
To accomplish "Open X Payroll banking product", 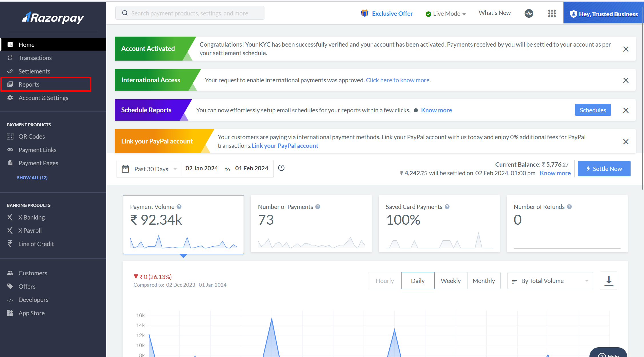I will [x=30, y=230].
